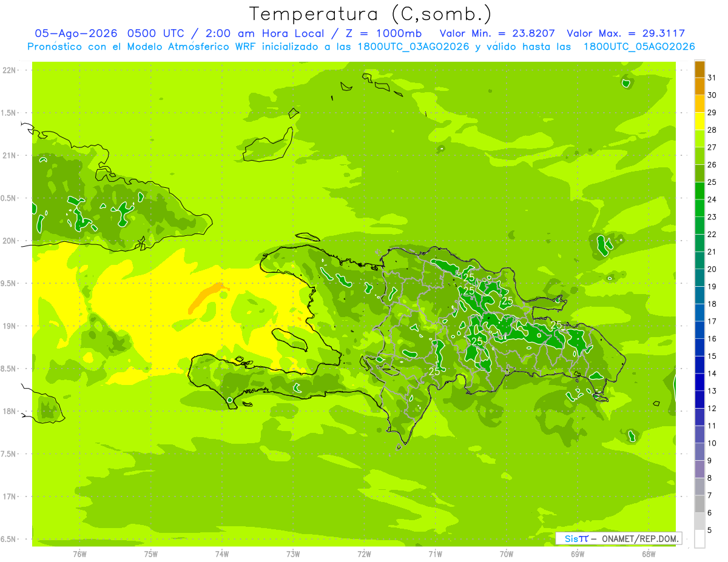The width and height of the screenshot is (728, 562).
Task: Click color scale label "16"
Action: point(712,339)
